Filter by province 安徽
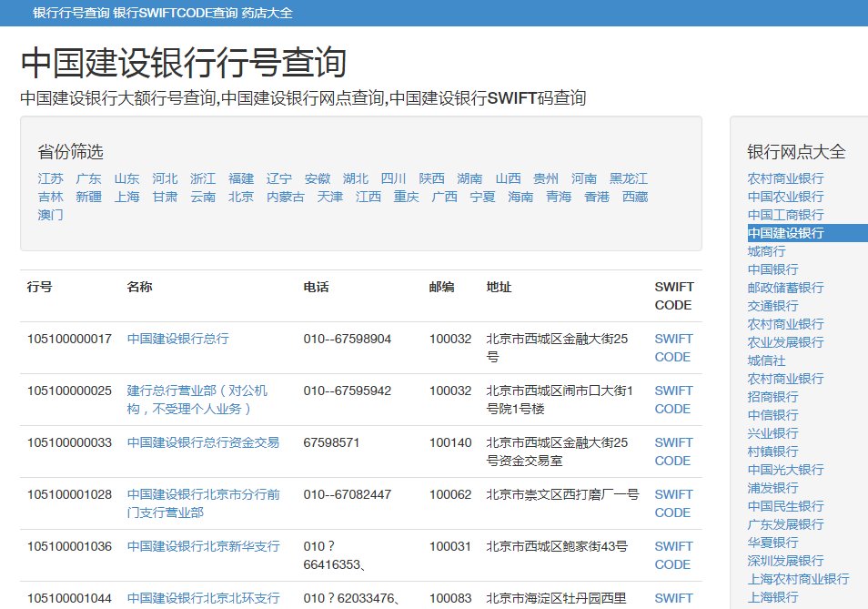868x609 pixels. [318, 178]
